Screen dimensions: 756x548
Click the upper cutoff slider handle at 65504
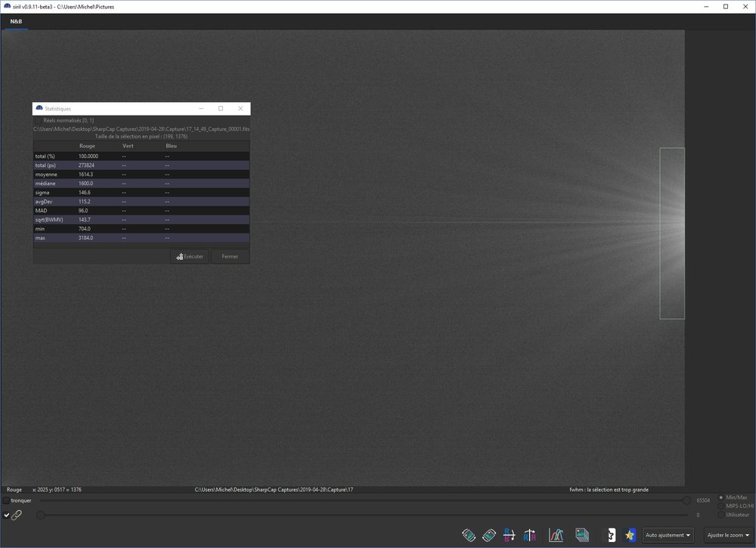pyautogui.click(x=686, y=501)
